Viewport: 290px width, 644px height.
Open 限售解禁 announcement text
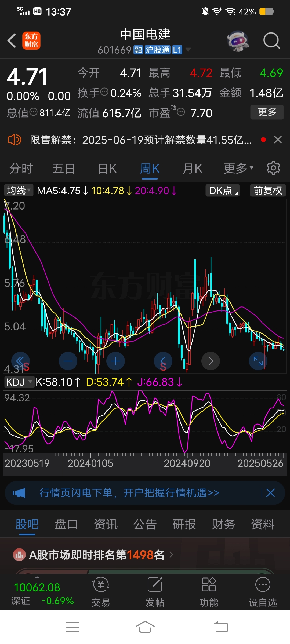point(141,140)
